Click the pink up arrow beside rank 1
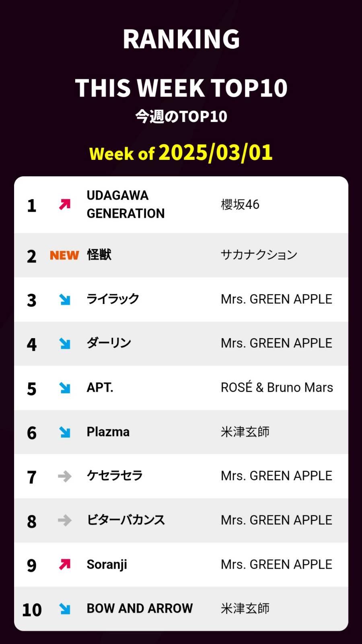The height and width of the screenshot is (644, 362). click(65, 204)
